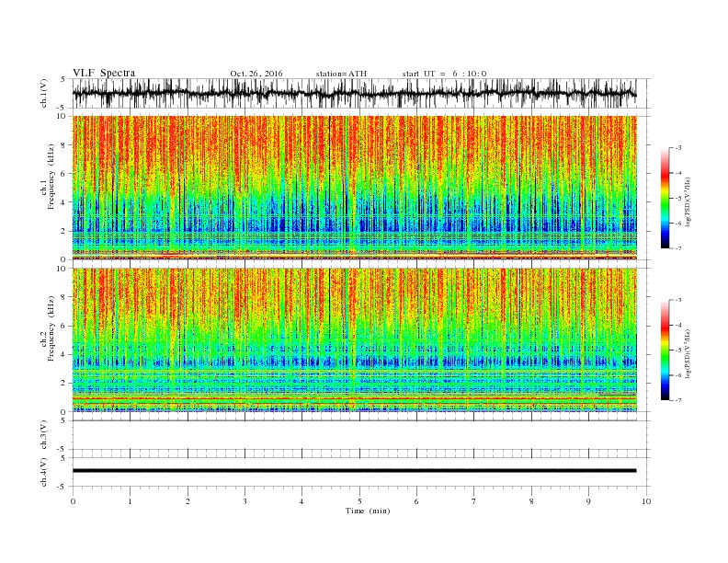Screen dimensions: 728x563
Task: Click the time axis tick label "7"
Action: point(474,501)
